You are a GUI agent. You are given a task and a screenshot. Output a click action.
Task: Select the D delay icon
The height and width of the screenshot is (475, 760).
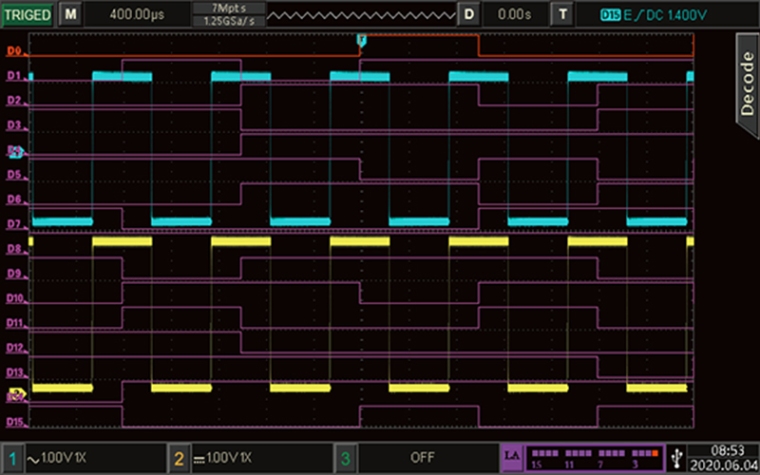coord(469,15)
